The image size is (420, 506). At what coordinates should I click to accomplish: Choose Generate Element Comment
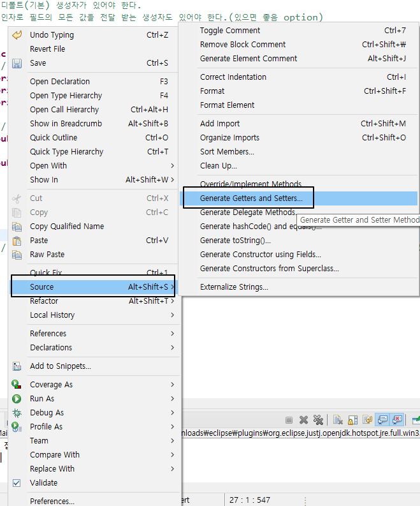pyautogui.click(x=298, y=59)
